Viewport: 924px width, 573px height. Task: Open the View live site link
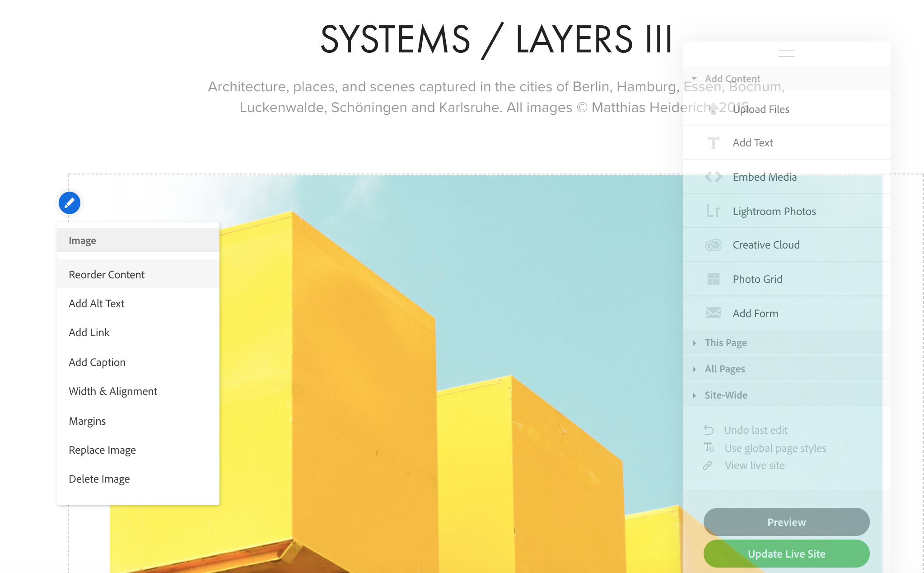755,465
